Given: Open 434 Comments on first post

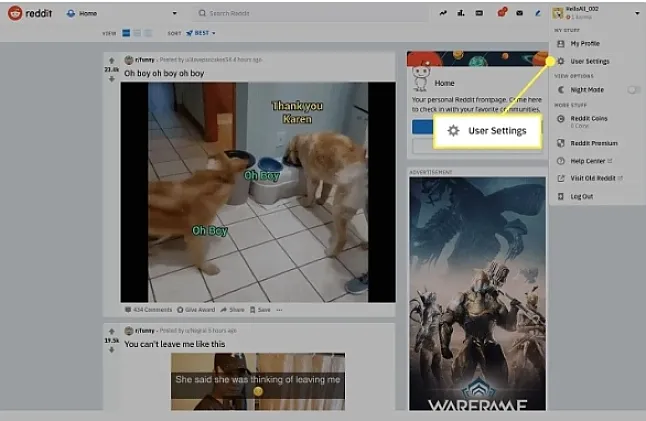Looking at the screenshot, I should click(x=149, y=310).
